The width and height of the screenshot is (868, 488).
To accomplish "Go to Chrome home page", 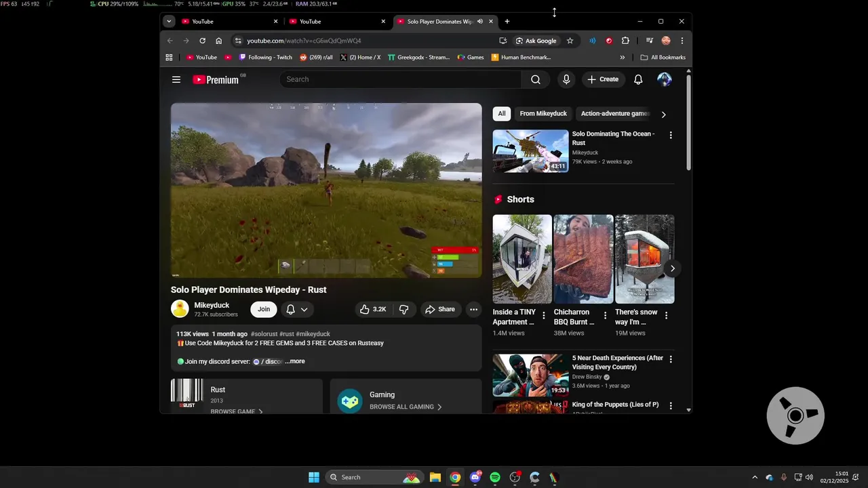I will 218,41.
